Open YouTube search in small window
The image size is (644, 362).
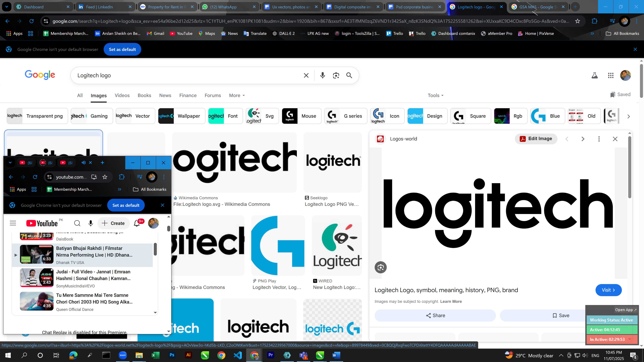click(x=77, y=223)
